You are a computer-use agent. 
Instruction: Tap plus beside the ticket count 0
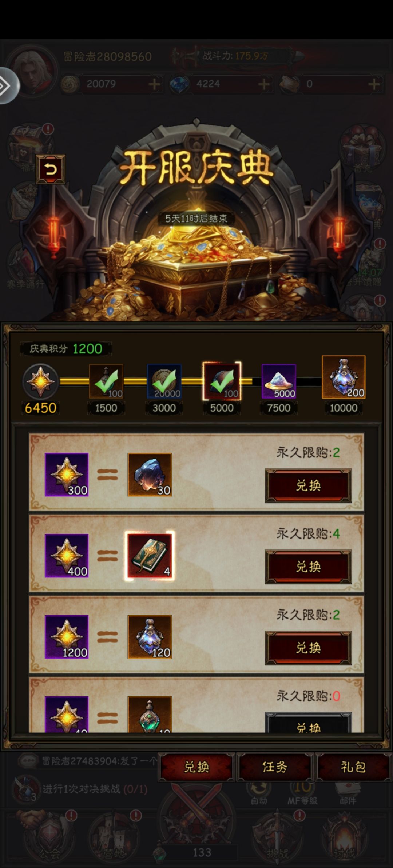click(374, 84)
